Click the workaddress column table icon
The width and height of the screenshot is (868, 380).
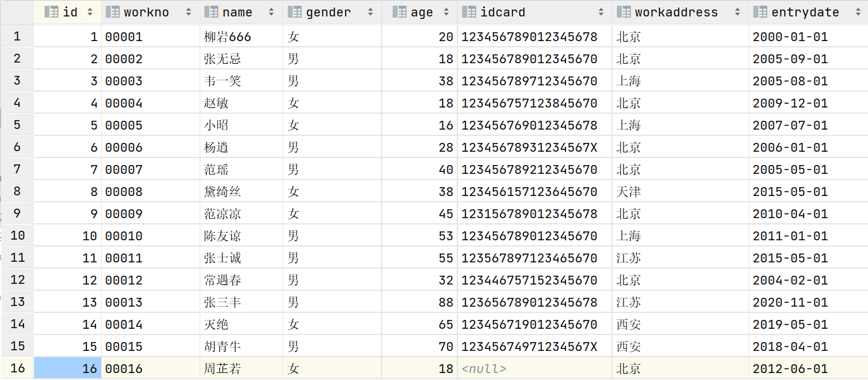click(624, 12)
